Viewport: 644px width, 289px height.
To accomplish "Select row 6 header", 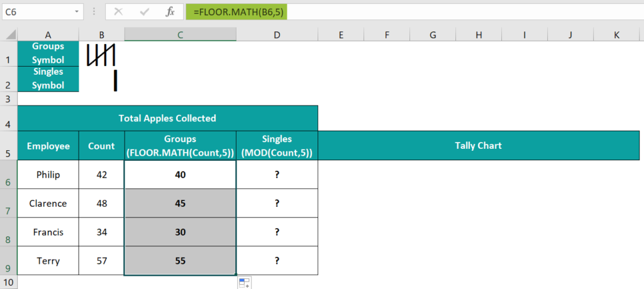I will pyautogui.click(x=9, y=175).
